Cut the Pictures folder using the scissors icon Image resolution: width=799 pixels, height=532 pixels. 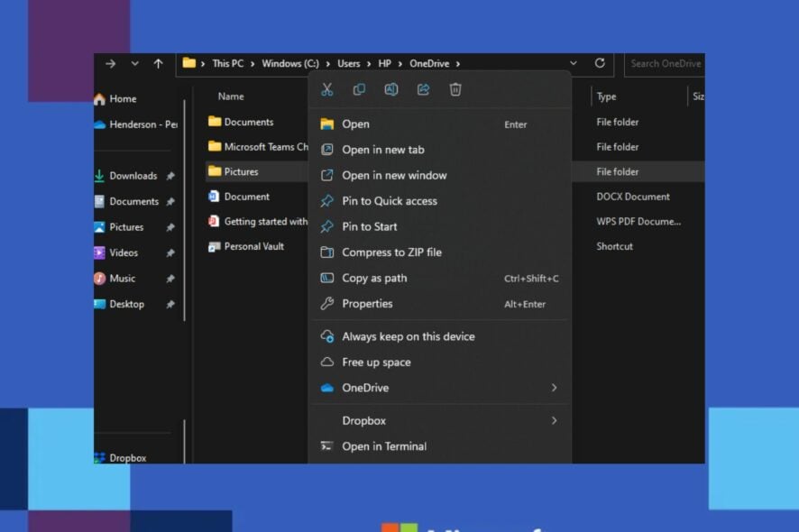[x=327, y=89]
